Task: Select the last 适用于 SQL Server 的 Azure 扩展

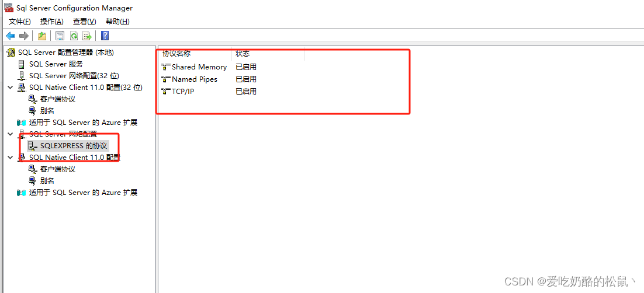Action: 83,193
